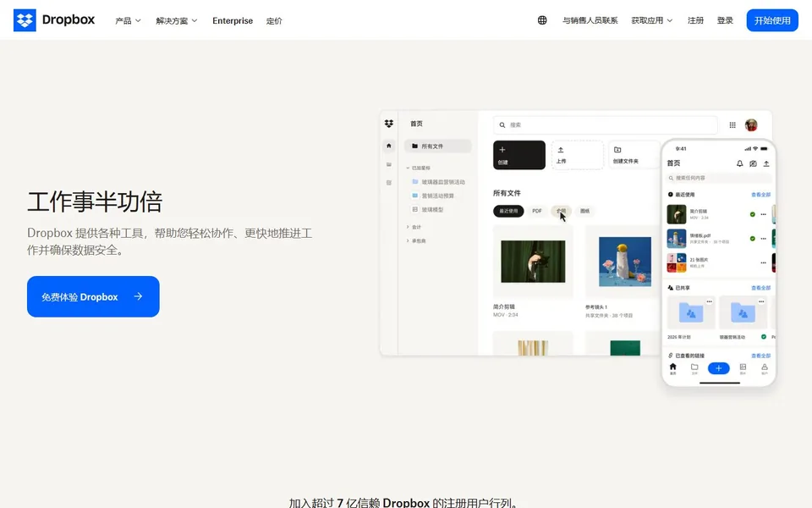Open the 与销售人员联系 link
The height and width of the screenshot is (508, 812).
click(590, 20)
